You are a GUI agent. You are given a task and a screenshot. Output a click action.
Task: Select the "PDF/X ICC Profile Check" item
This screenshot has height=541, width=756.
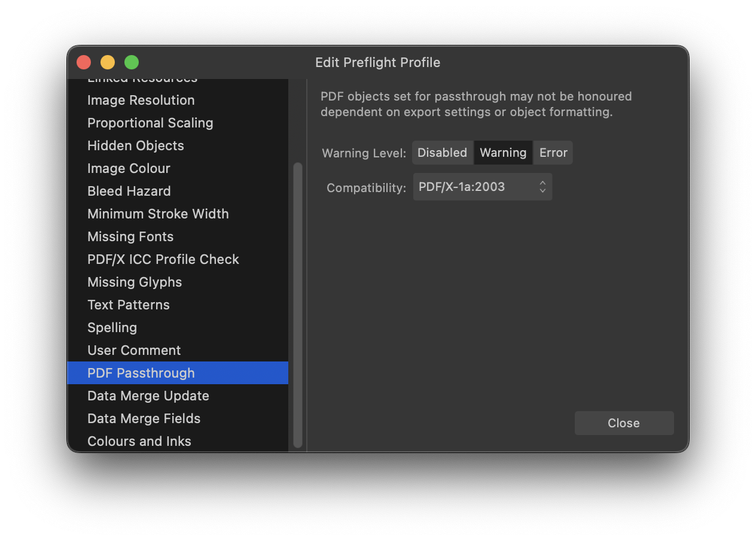click(x=163, y=259)
